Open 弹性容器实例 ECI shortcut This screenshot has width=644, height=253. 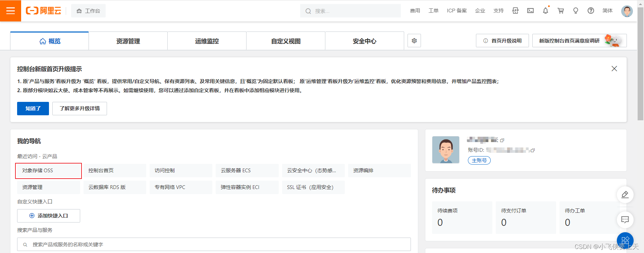click(x=247, y=187)
